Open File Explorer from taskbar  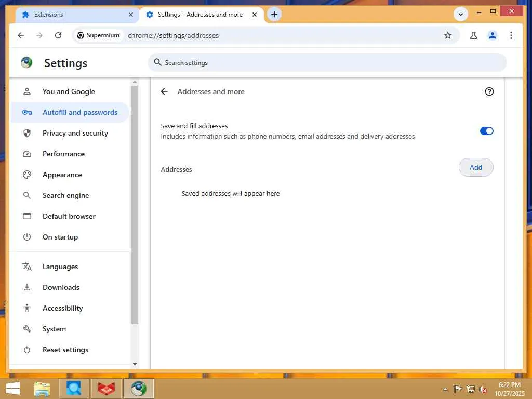[42, 389]
